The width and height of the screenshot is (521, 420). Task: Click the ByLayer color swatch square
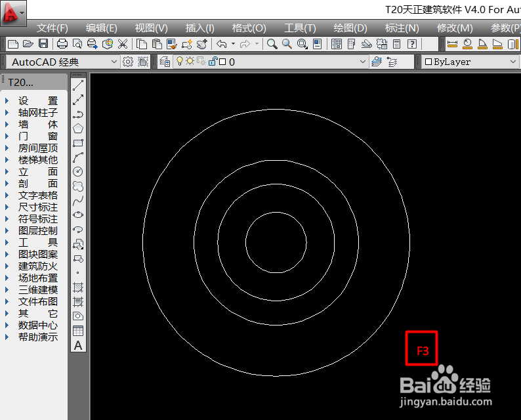click(x=428, y=62)
